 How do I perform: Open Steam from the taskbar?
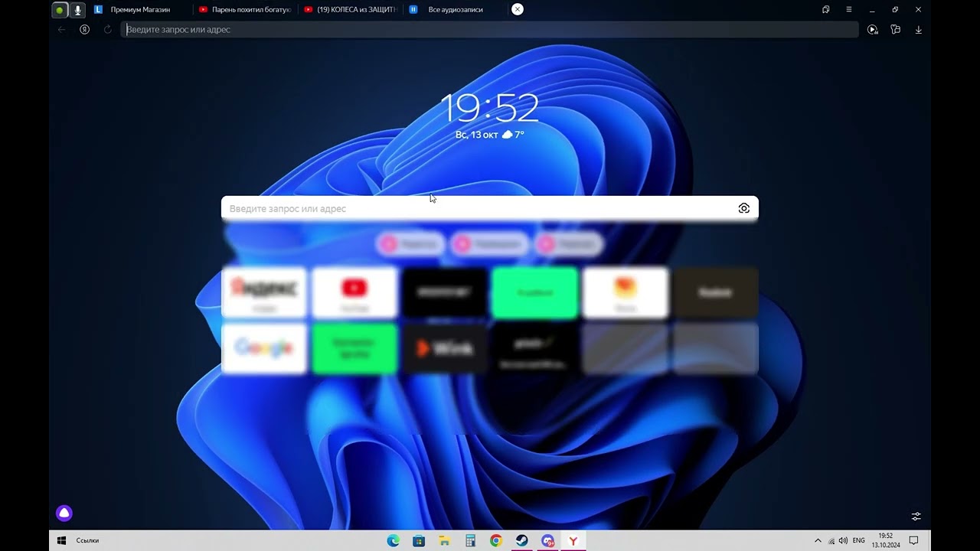tap(522, 541)
